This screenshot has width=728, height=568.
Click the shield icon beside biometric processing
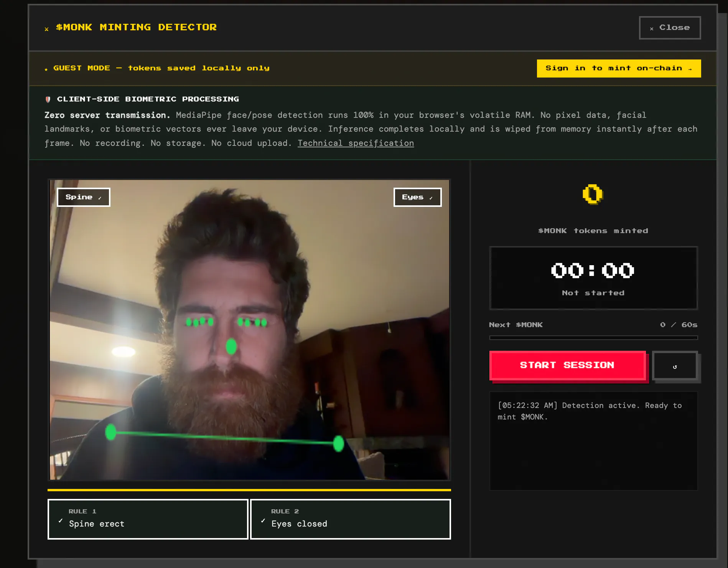pyautogui.click(x=48, y=99)
